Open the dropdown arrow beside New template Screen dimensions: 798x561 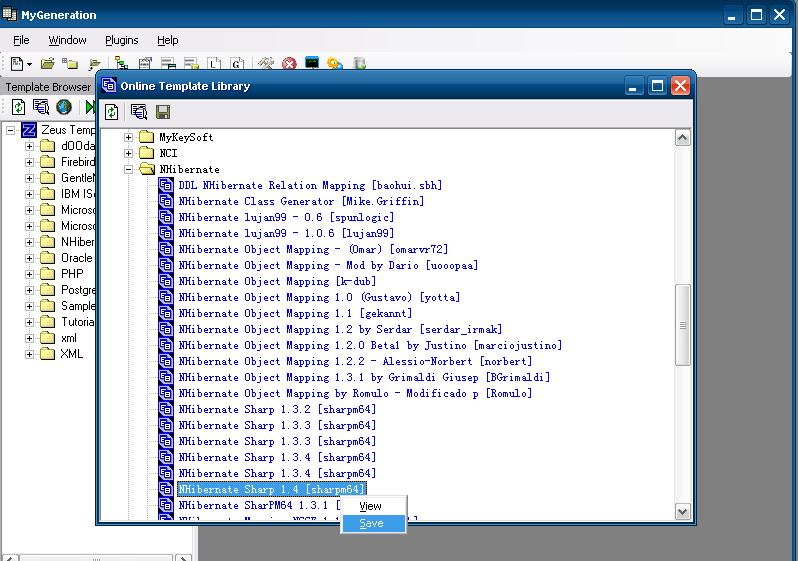30,64
